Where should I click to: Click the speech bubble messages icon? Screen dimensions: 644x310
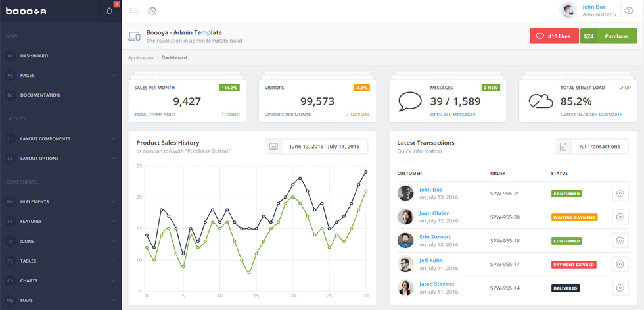pyautogui.click(x=410, y=101)
